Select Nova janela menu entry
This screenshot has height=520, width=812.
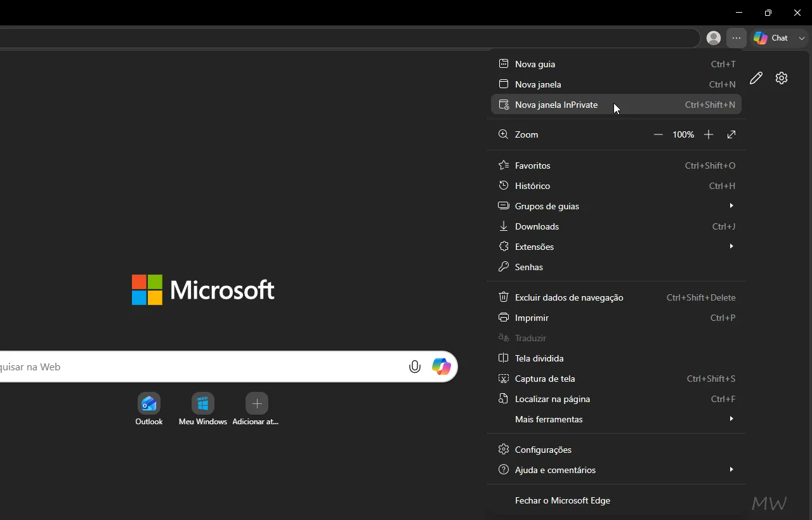(616, 84)
